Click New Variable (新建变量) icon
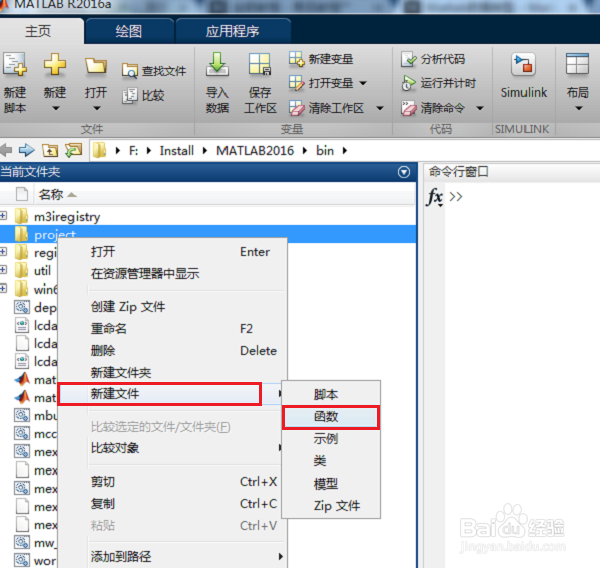 point(297,59)
